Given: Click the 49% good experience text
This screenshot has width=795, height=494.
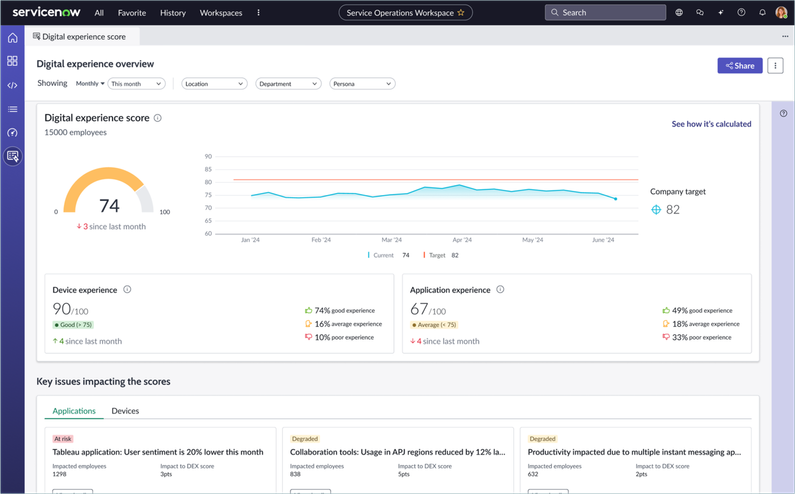Looking at the screenshot, I should click(702, 310).
